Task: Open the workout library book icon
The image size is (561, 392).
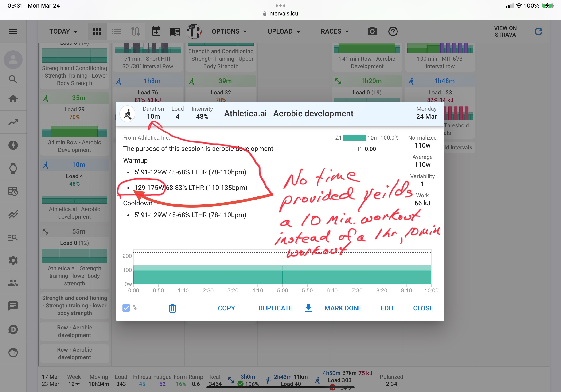Action: 175,31
